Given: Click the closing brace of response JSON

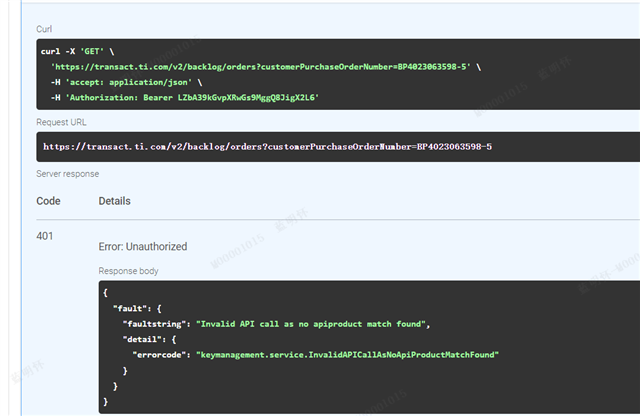Looking at the screenshot, I should click(106, 401).
